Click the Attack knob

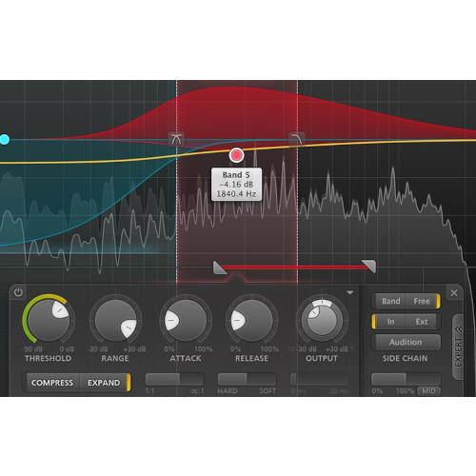tap(186, 321)
